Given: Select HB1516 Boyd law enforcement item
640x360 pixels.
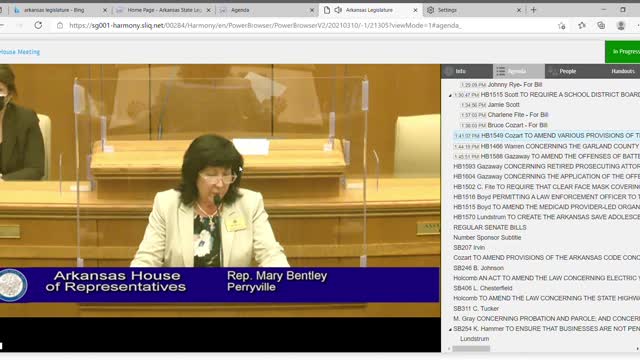Looking at the screenshot, I should click(546, 197).
